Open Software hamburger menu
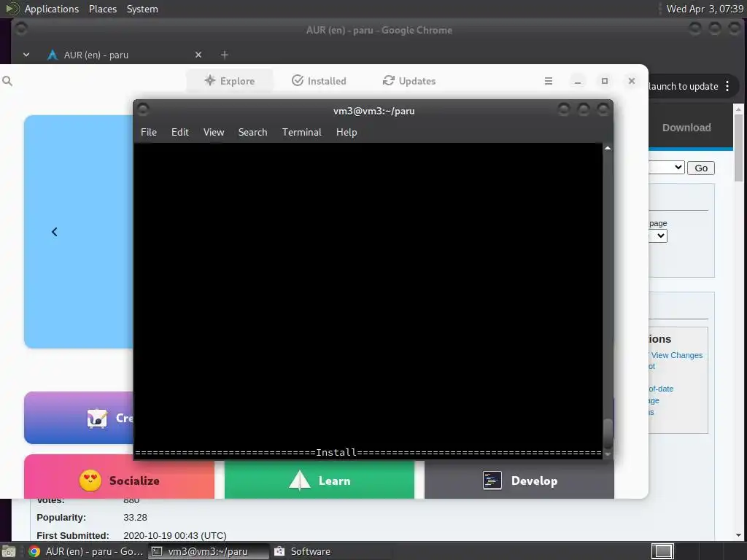The height and width of the screenshot is (560, 747). (x=549, y=81)
